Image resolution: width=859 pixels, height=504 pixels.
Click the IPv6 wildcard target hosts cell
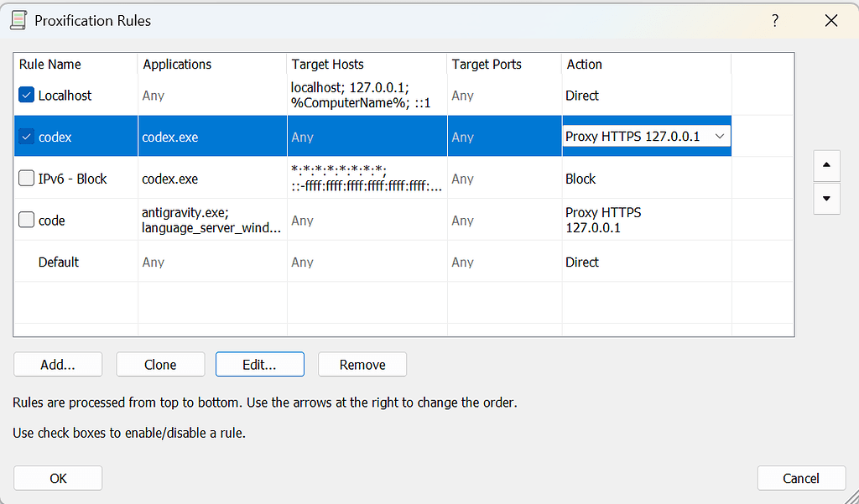click(367, 178)
